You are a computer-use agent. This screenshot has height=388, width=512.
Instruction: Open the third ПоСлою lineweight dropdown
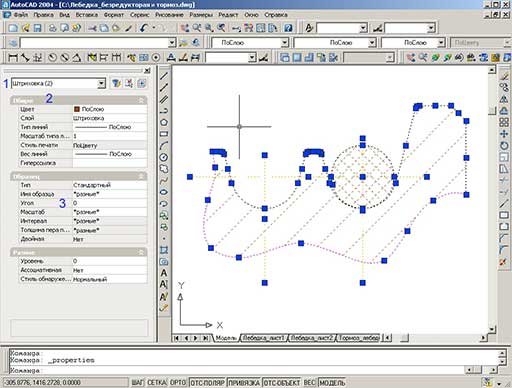(441, 43)
